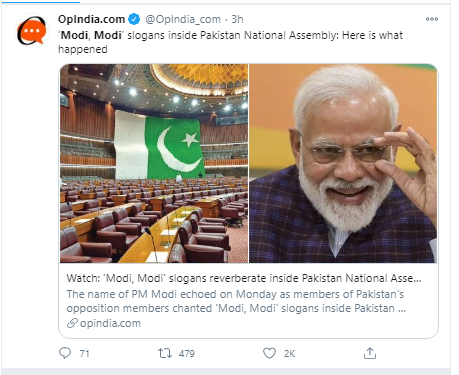
Task: Click the tweet text 'Here is what happened'
Action: pyautogui.click(x=230, y=42)
